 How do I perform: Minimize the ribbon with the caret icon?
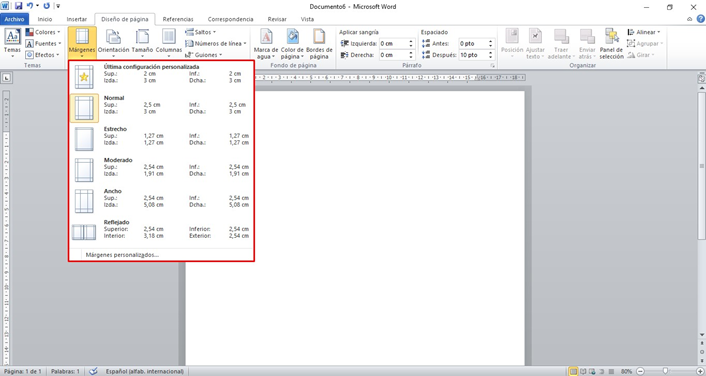click(689, 19)
